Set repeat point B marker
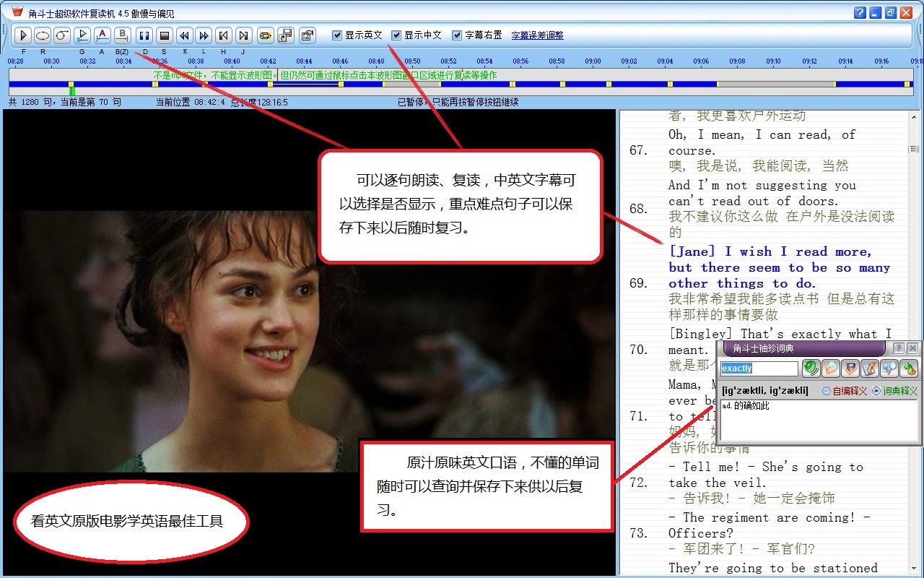This screenshot has height=578, width=924. [123, 35]
